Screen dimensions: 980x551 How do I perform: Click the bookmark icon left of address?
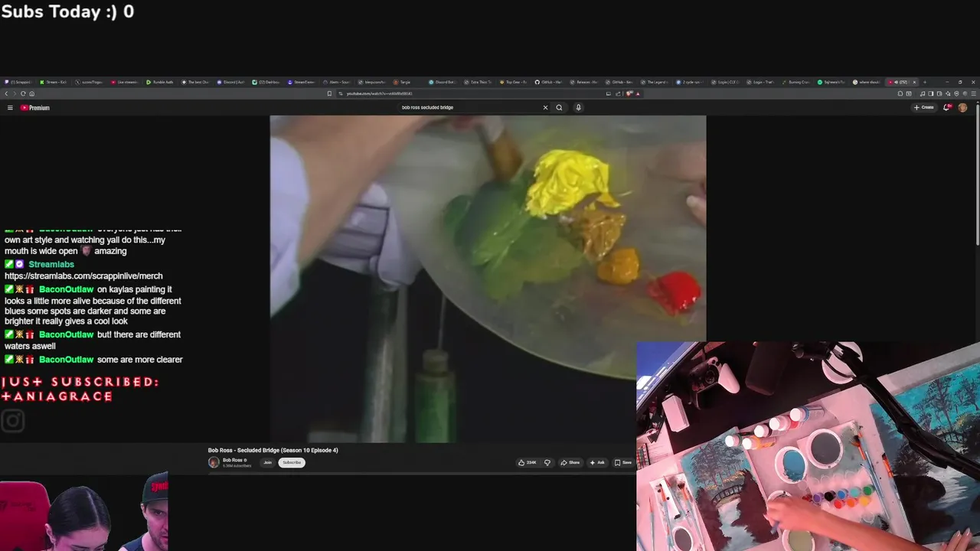tap(329, 93)
